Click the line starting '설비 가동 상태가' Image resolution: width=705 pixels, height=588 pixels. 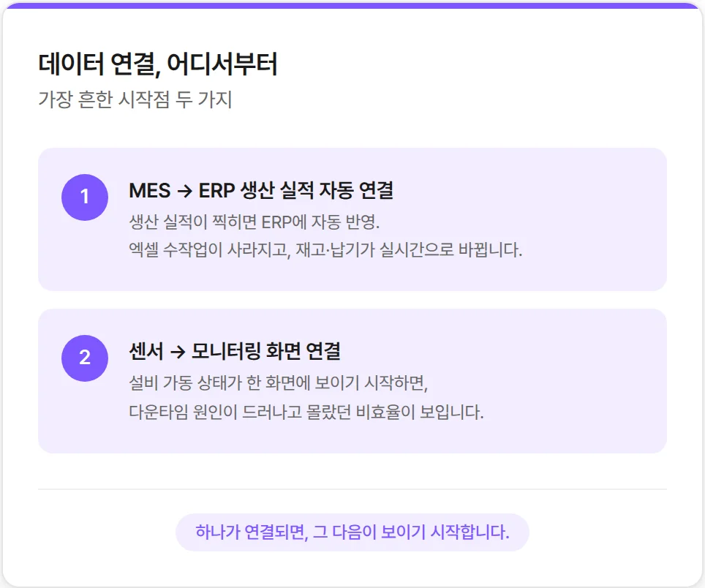click(277, 382)
